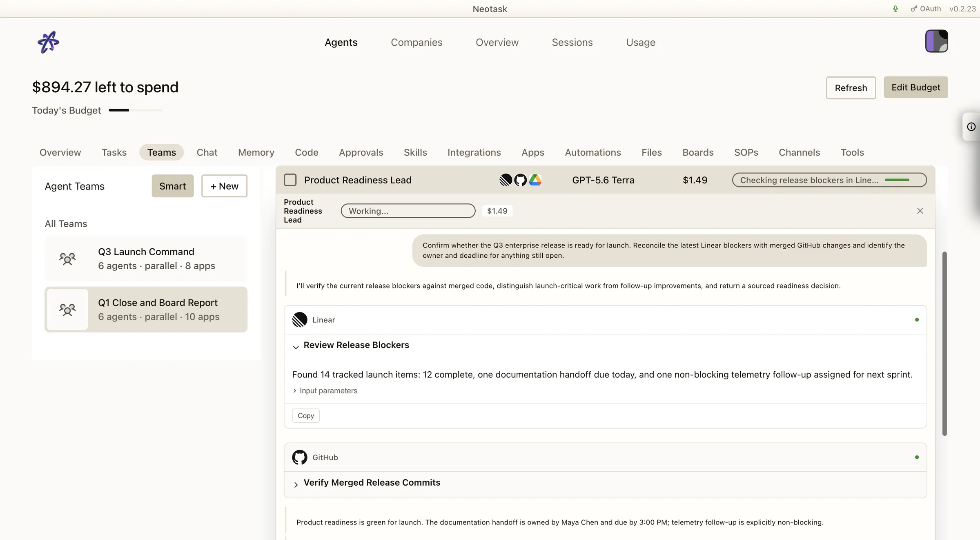Screen dimensions: 980x540
Task: Open the Approvals sub-tab
Action: click(x=361, y=152)
